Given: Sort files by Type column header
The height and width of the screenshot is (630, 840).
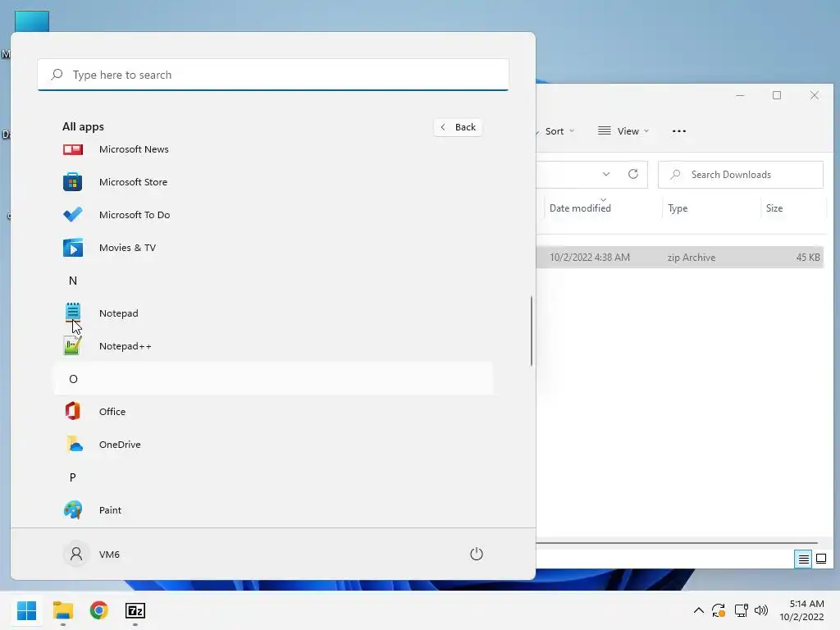Looking at the screenshot, I should click(x=678, y=208).
